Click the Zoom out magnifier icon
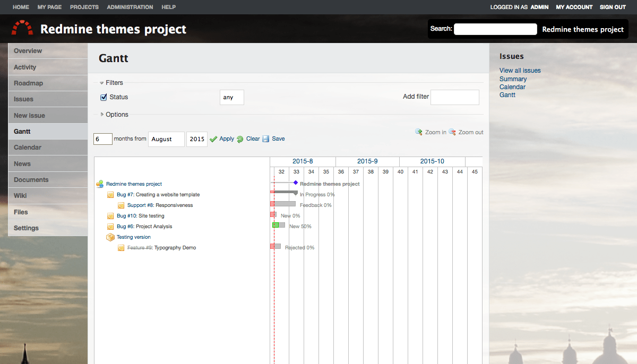This screenshot has width=637, height=364. 452,132
